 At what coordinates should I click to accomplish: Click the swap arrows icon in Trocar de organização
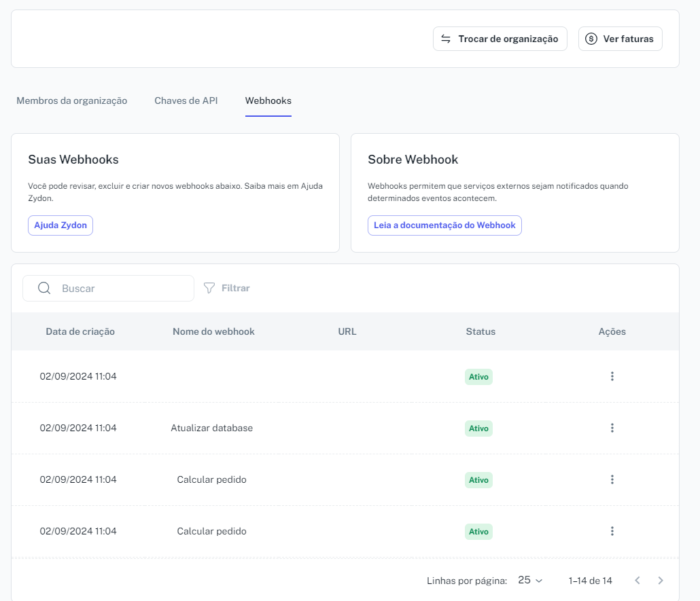pos(446,39)
